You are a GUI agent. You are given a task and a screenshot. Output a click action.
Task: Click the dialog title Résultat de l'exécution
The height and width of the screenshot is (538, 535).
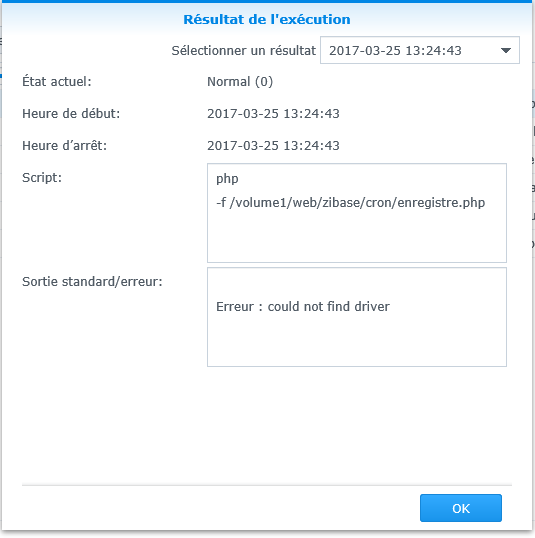[x=267, y=19]
